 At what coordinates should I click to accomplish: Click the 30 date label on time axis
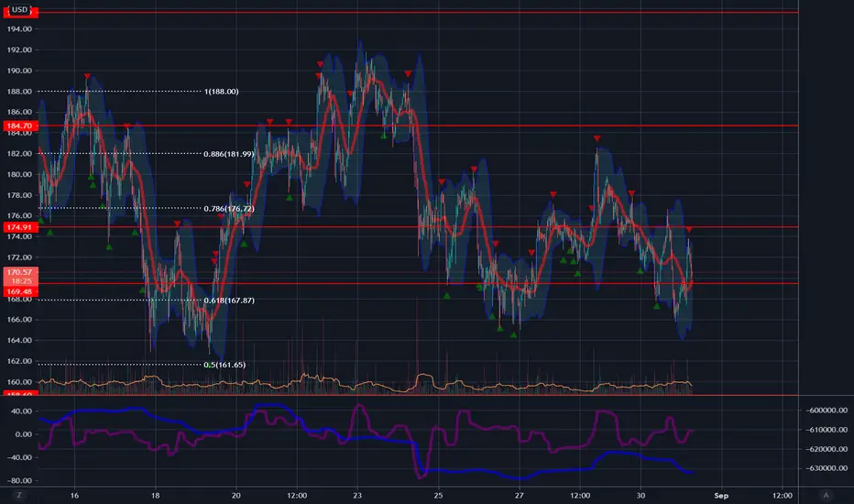[640, 495]
